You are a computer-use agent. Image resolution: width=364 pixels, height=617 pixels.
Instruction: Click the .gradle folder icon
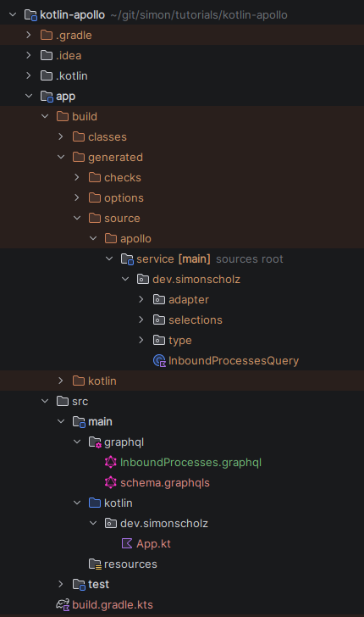[47, 35]
